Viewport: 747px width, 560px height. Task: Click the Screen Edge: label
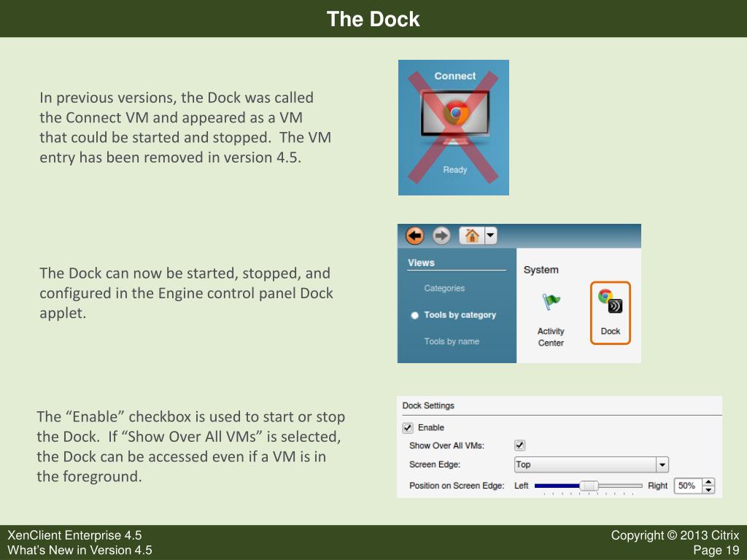tap(435, 464)
